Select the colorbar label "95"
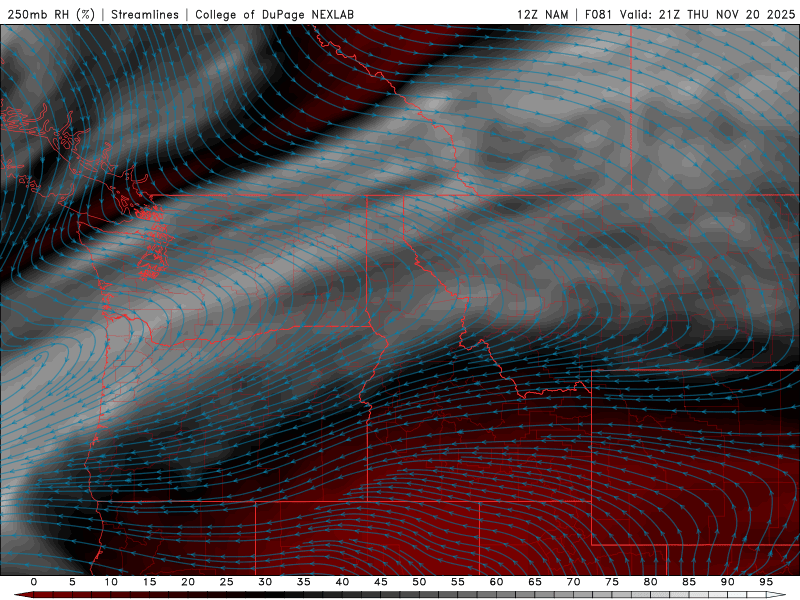This screenshot has height=600, width=800. click(x=766, y=582)
